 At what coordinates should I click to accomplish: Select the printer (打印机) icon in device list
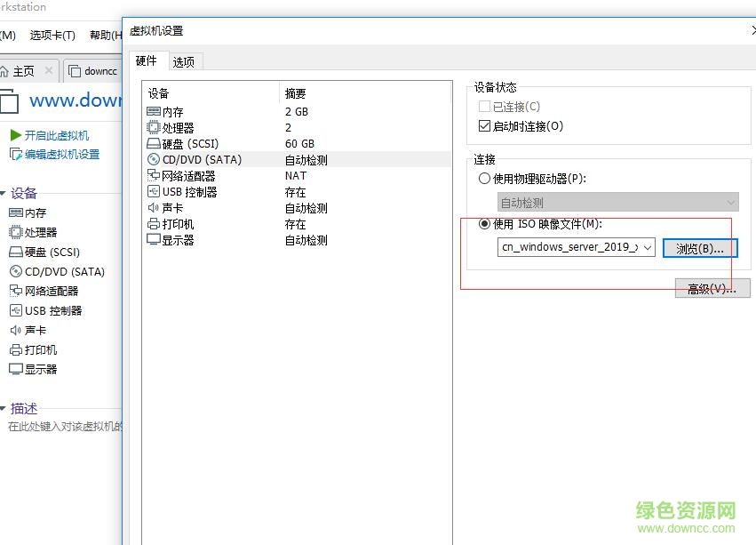point(153,224)
